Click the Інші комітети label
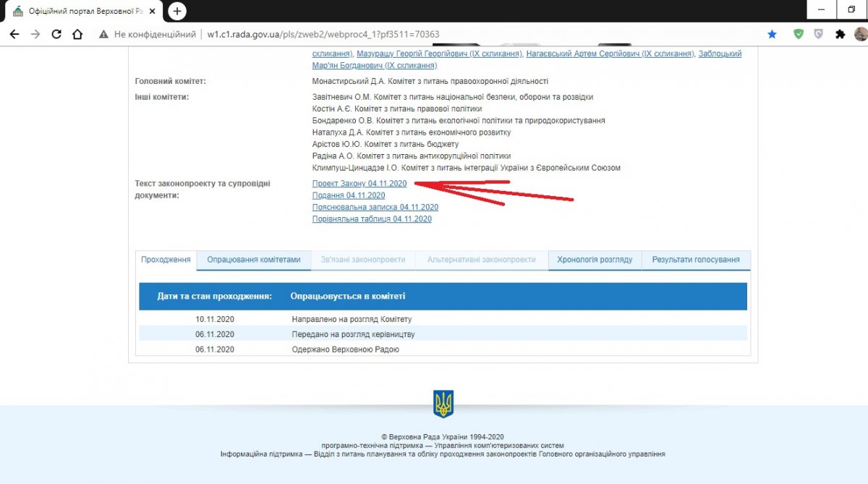Viewport: 868px width, 484px height. tap(162, 97)
